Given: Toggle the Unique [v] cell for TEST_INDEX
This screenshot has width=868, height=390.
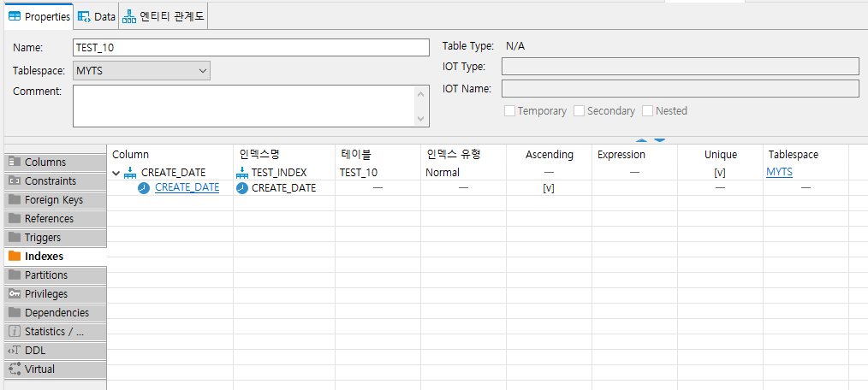Looking at the screenshot, I should (720, 173).
